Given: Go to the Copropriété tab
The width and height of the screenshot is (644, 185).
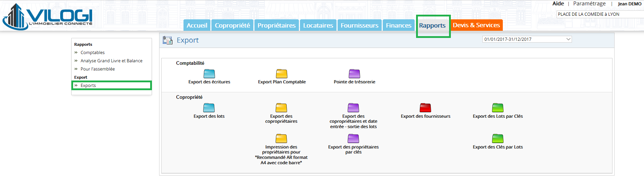Looking at the screenshot, I should (232, 25).
